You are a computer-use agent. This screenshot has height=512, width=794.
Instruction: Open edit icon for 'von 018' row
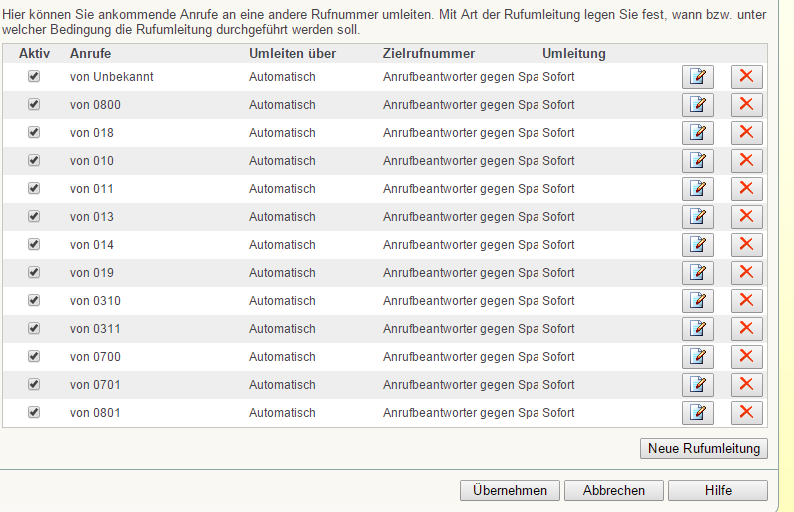[697, 133]
